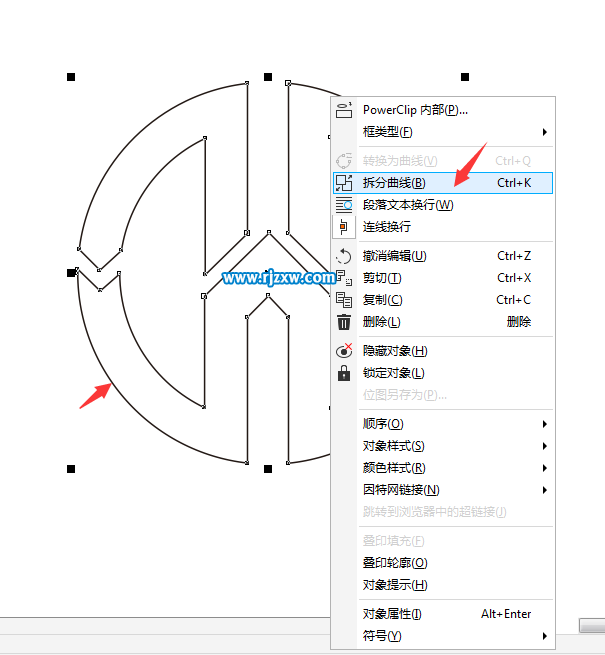Click the top-center selection handle
Screen dimensions: 605x655
point(268,77)
